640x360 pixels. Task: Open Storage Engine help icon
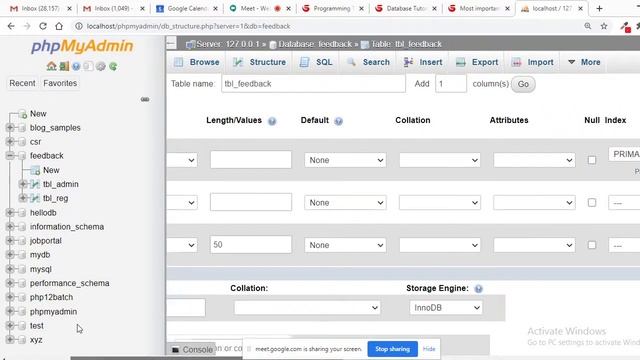pos(478,289)
